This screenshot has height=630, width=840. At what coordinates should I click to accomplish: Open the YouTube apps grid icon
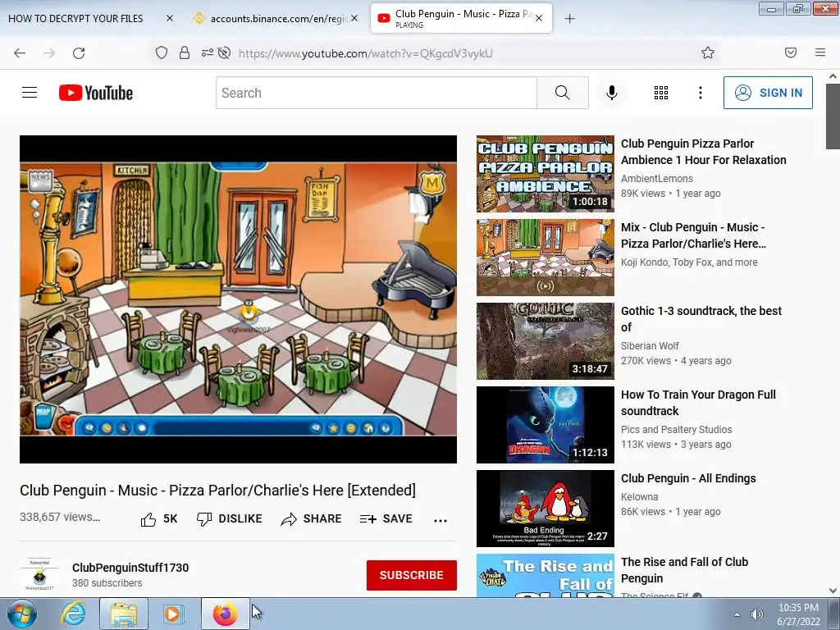pos(661,93)
